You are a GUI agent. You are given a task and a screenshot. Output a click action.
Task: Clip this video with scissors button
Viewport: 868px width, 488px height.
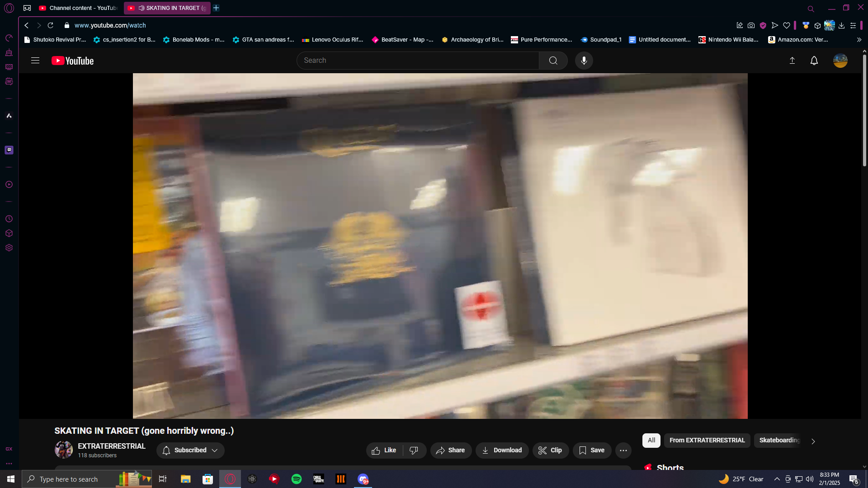[x=550, y=450]
